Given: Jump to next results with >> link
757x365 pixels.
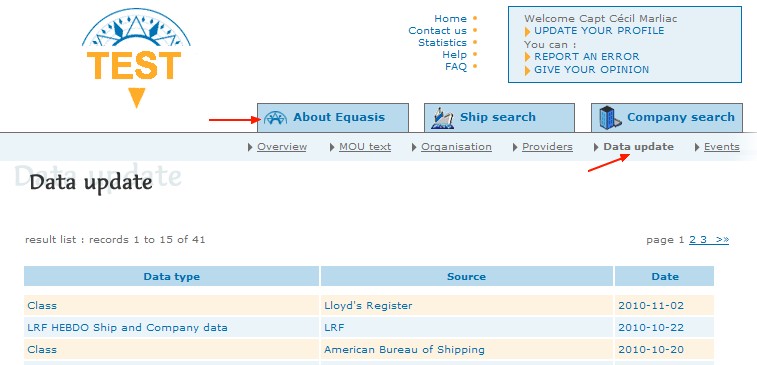Looking at the screenshot, I should click(x=722, y=239).
